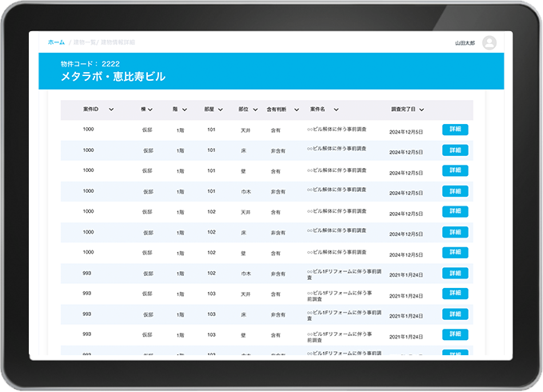Click the 含有 cell in room 101 壁 row
Screen dimensions: 543x392
(276, 171)
